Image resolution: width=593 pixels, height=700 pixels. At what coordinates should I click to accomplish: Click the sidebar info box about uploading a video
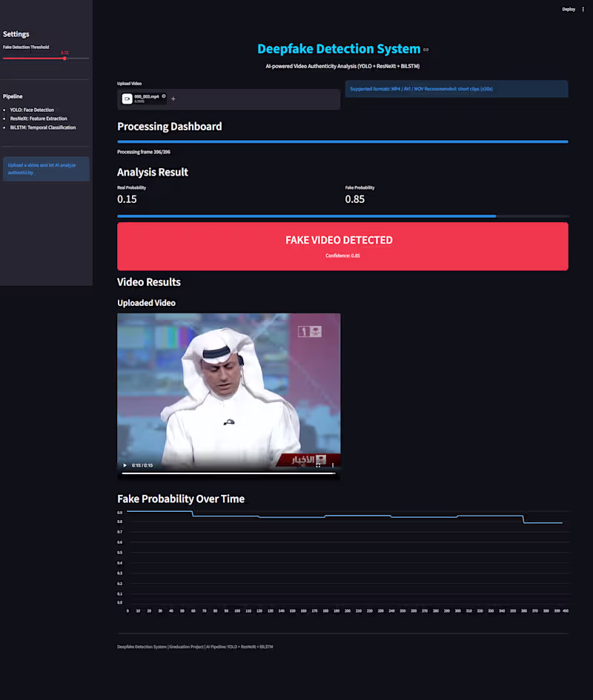click(46, 169)
